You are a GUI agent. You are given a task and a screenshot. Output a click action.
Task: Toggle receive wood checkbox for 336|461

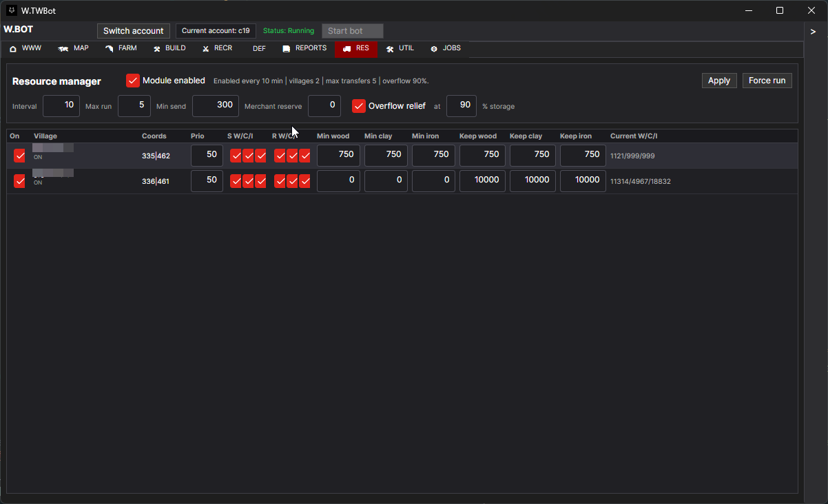[x=280, y=181]
